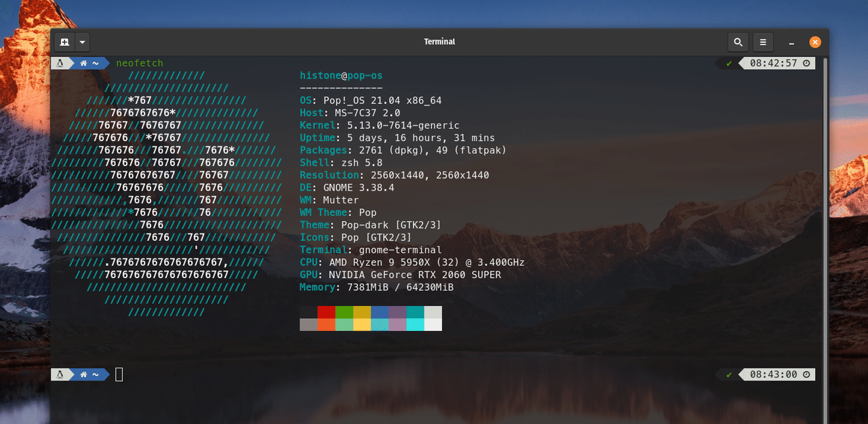Image resolution: width=868 pixels, height=424 pixels.
Task: Click the terminal vertical scrollbar
Action: [825, 237]
